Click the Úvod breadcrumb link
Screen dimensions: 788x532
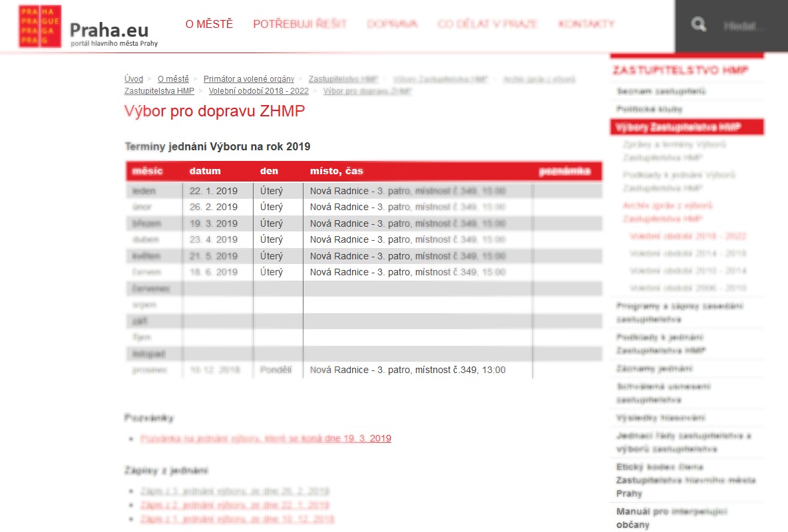[134, 79]
